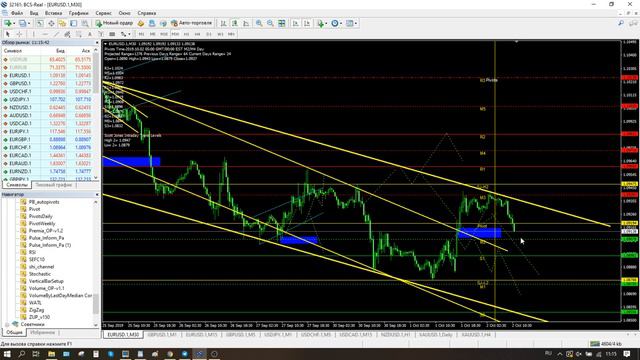Open the indicators list icon
The height and width of the screenshot is (360, 640).
(x=320, y=23)
